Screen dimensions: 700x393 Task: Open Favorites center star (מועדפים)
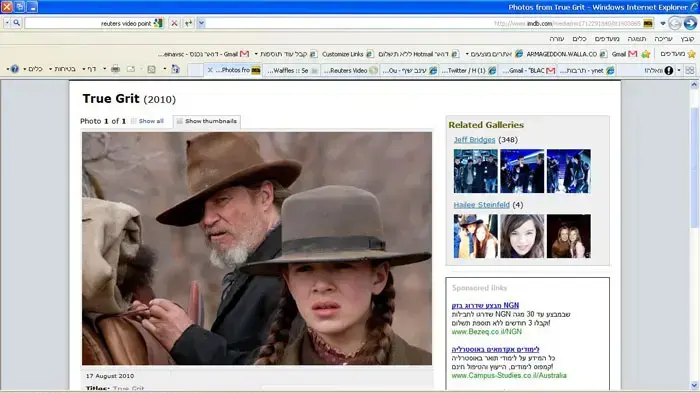tap(678, 54)
